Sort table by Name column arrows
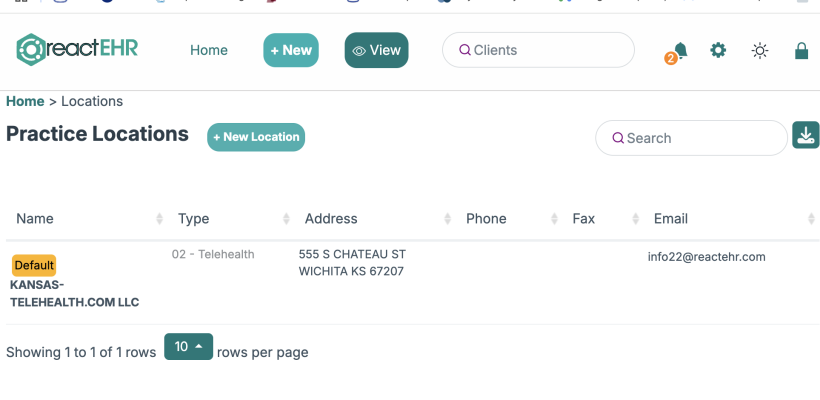The width and height of the screenshot is (820, 400). tap(160, 219)
